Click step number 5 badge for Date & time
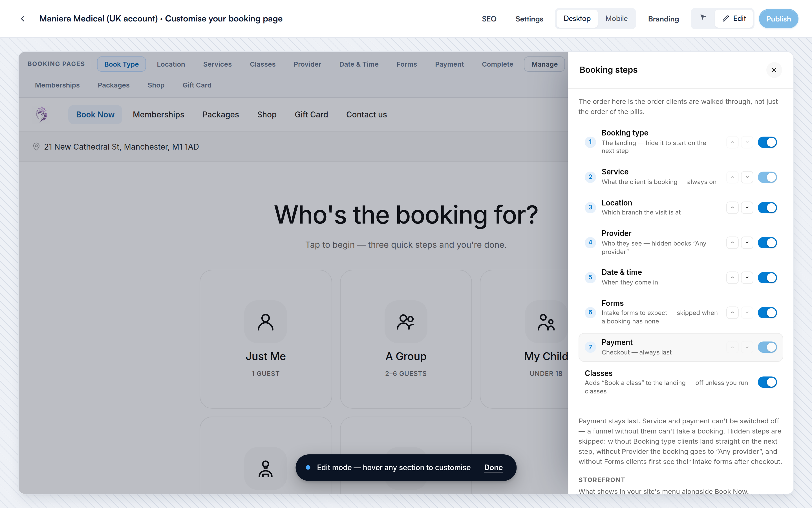Image resolution: width=812 pixels, height=508 pixels. pyautogui.click(x=590, y=277)
